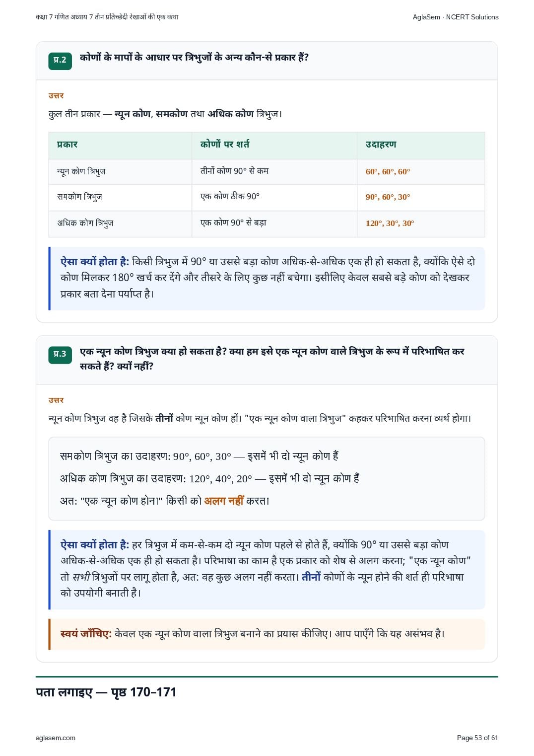Open the aglasem.com footer link
This screenshot has height=756, width=534.
(56, 738)
